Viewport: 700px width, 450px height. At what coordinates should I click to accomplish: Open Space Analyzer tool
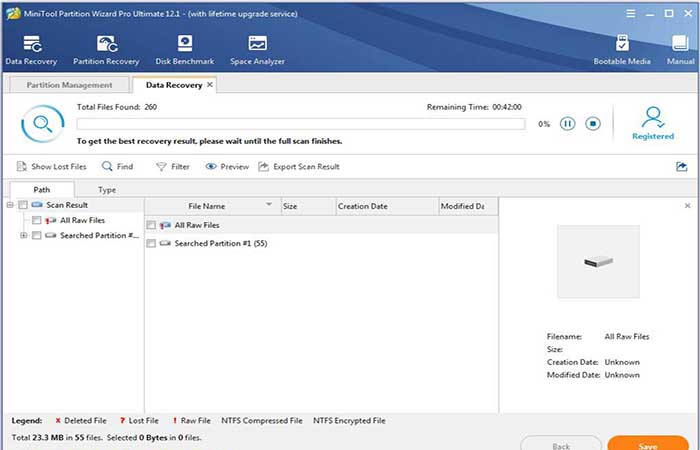pos(258,50)
